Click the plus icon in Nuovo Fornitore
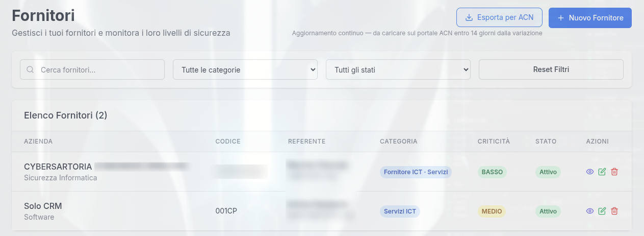Image resolution: width=644 pixels, height=236 pixels. click(561, 18)
